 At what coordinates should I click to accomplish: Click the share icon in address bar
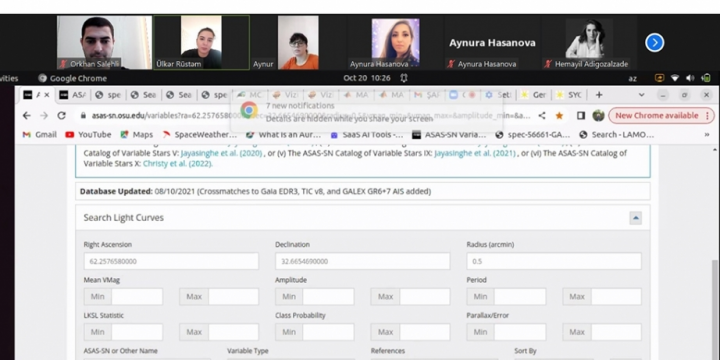coord(542,116)
